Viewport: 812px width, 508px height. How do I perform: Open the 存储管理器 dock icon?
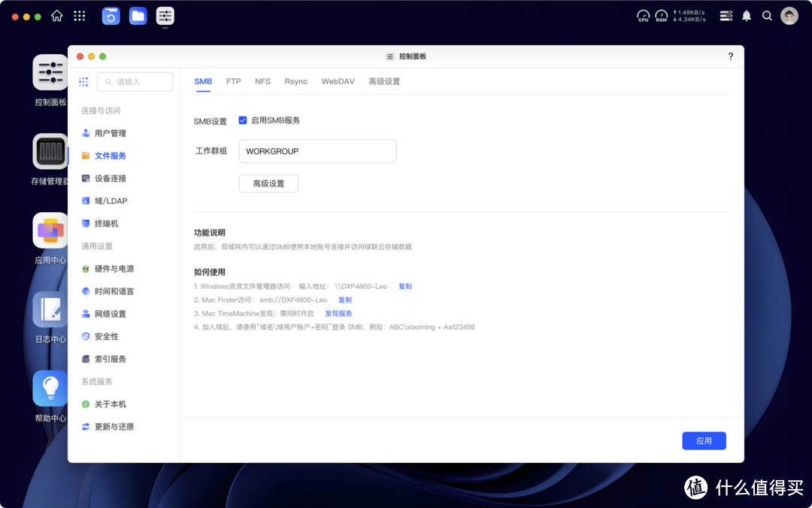(x=48, y=152)
